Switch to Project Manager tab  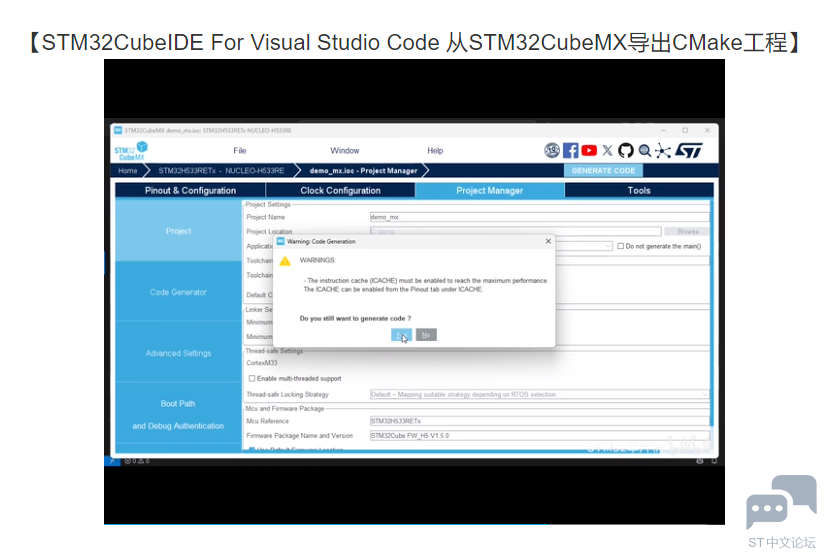pyautogui.click(x=489, y=190)
